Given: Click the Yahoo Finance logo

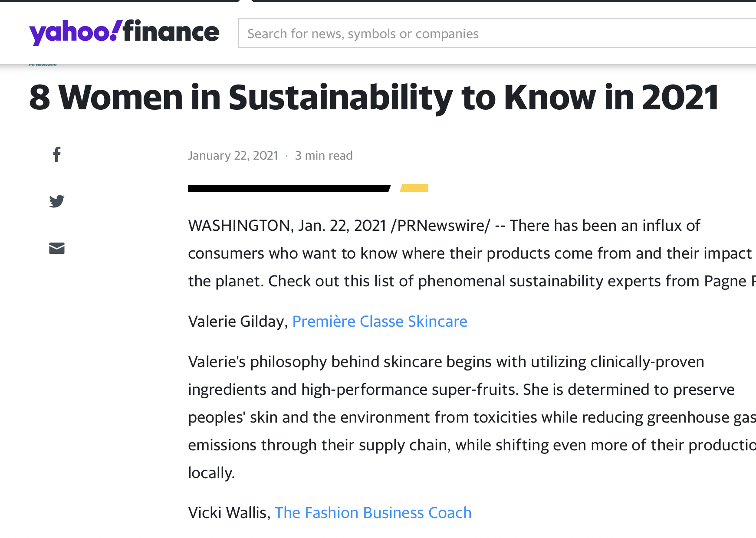Looking at the screenshot, I should [x=124, y=32].
